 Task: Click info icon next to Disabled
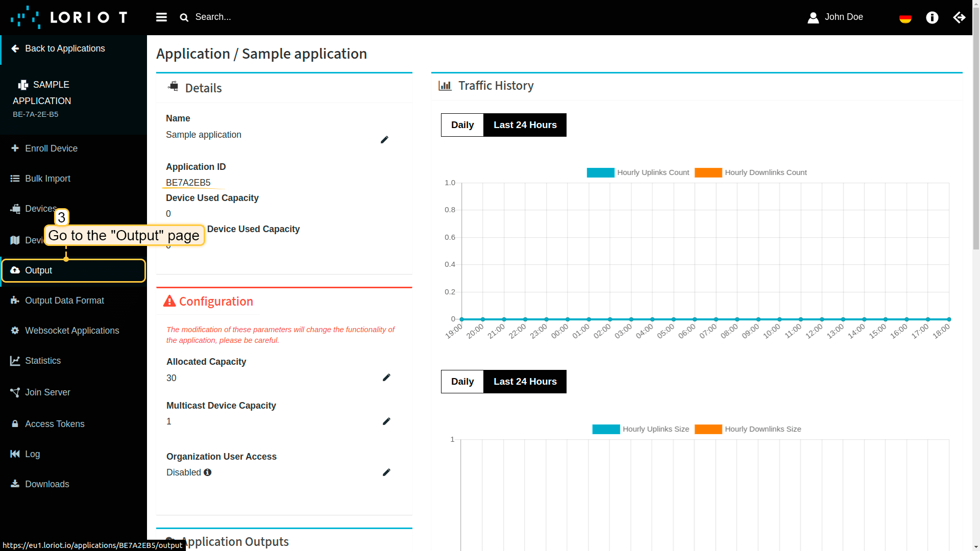coord(208,472)
